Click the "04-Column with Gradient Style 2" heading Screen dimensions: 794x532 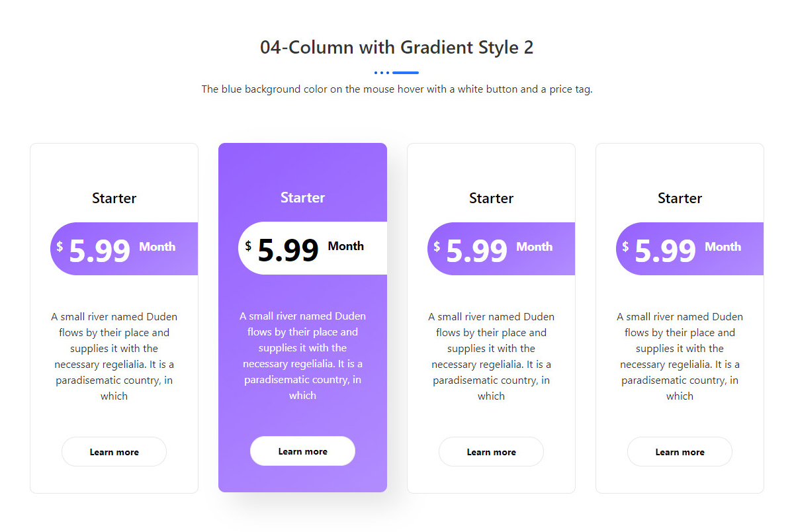pyautogui.click(x=396, y=48)
